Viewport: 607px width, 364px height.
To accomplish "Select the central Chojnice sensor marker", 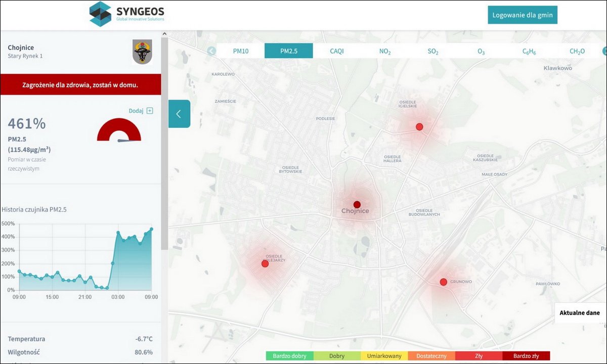I will pos(357,205).
